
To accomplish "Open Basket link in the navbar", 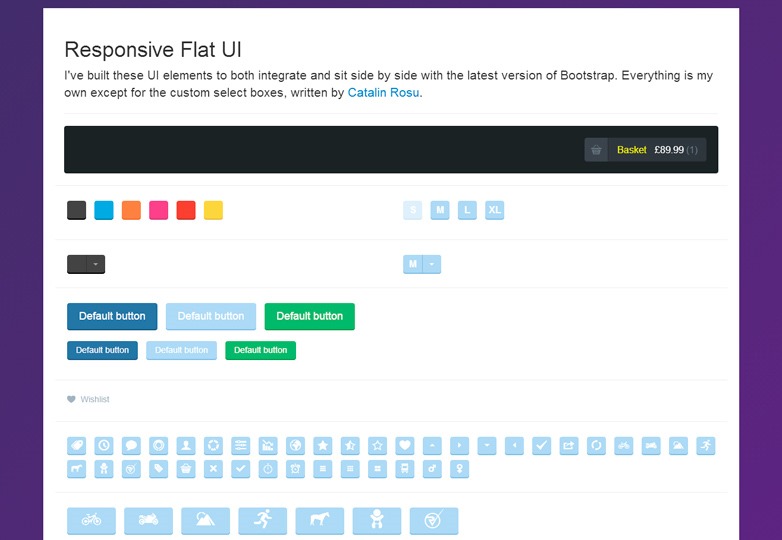I will click(x=631, y=150).
